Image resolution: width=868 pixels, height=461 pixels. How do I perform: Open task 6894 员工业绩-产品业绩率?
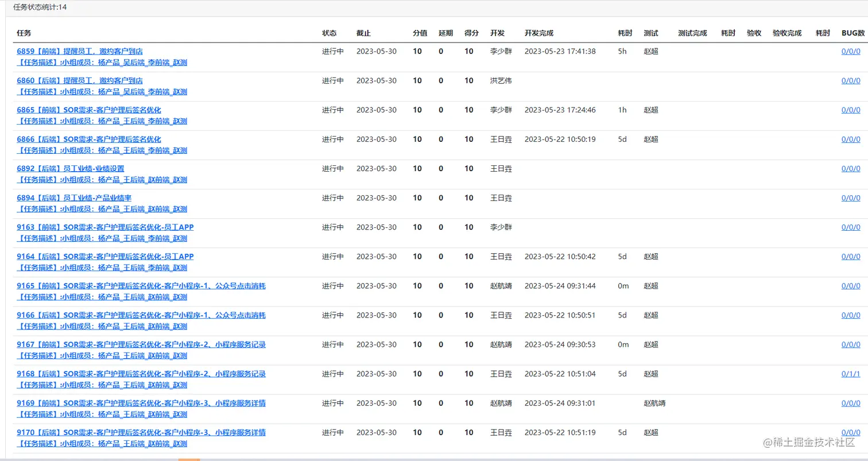tap(74, 197)
